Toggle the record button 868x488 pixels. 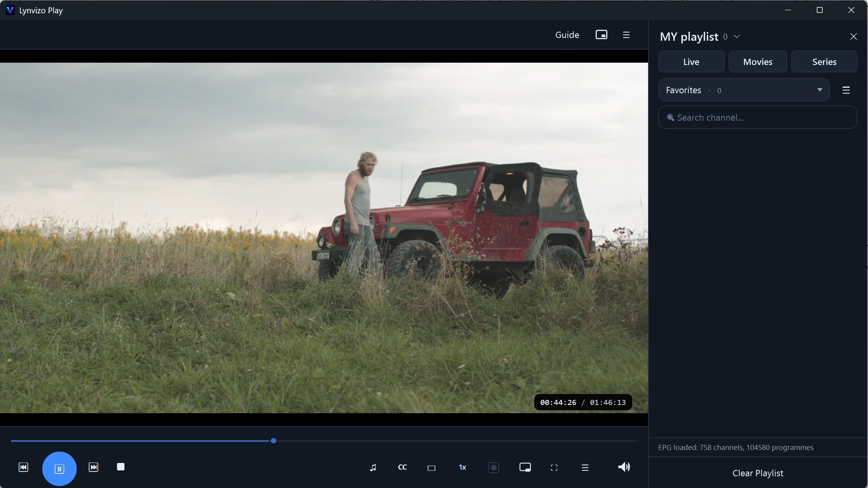[494, 467]
